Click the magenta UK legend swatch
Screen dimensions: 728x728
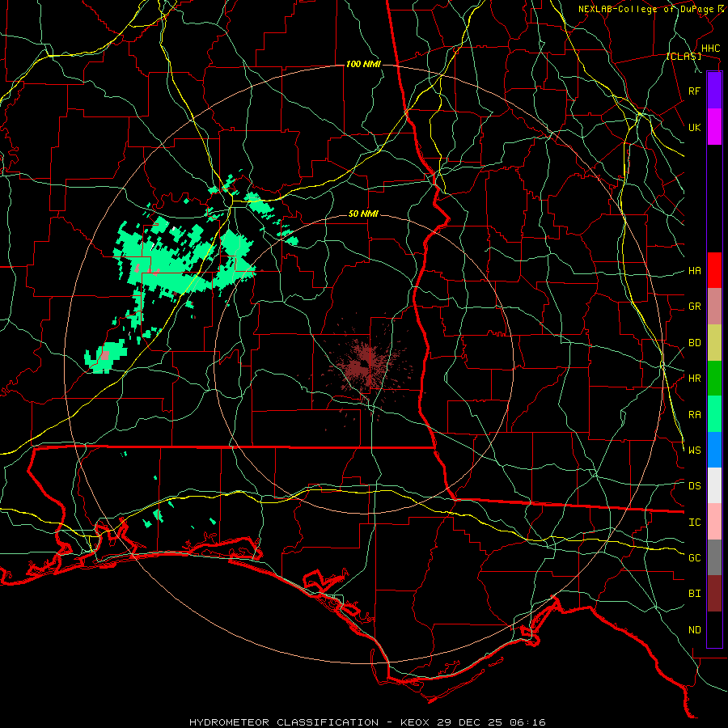tap(714, 127)
